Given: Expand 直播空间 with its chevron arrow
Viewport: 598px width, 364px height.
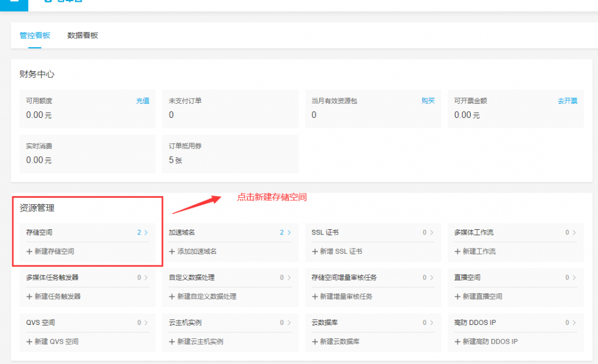Looking at the screenshot, I should [x=574, y=278].
